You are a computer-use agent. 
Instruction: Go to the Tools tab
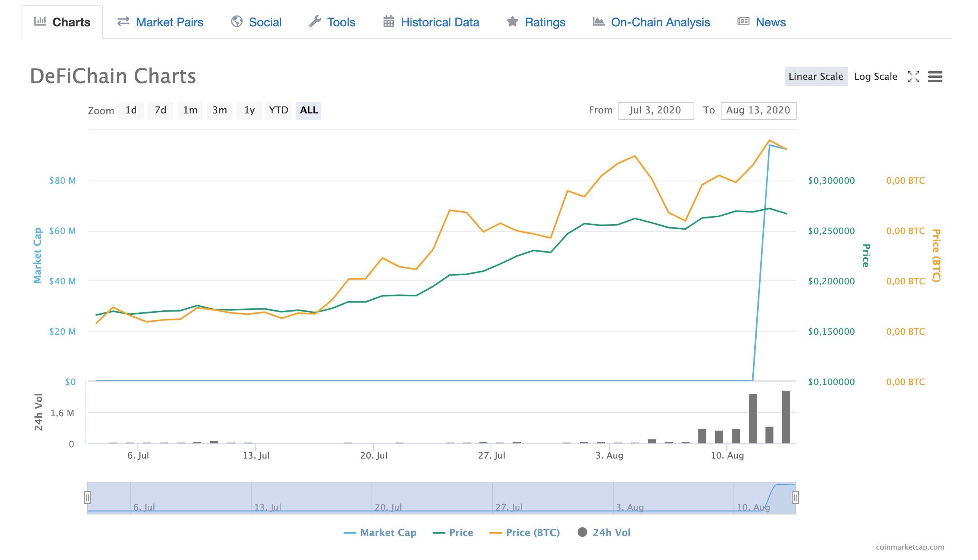(332, 22)
